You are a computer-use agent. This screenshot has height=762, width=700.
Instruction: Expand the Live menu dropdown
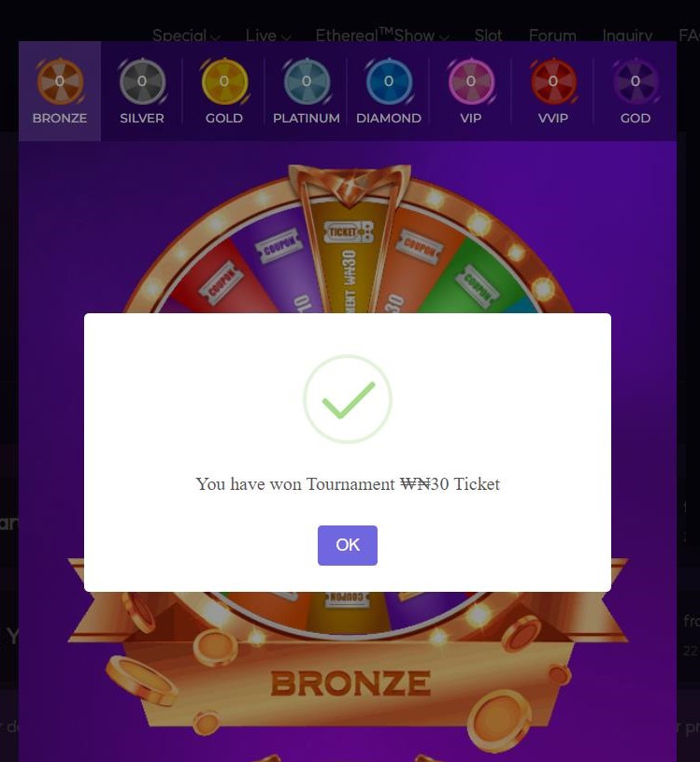[x=267, y=36]
